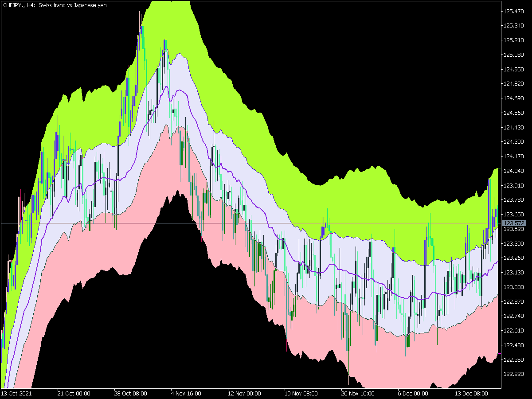Select the 4 Nov 16:00 time label
This screenshot has width=532, height=399.
(186, 393)
